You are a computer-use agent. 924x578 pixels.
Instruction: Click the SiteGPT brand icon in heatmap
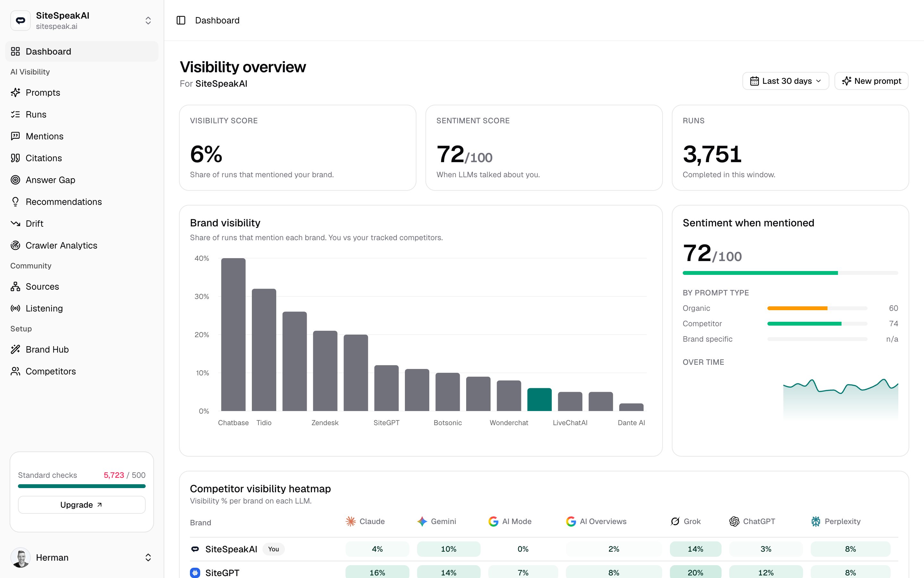(x=195, y=573)
